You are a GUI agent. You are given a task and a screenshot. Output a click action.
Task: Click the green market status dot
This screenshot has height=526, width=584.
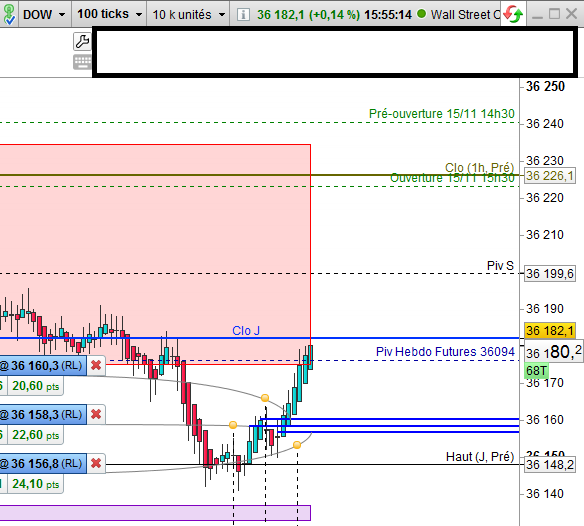(422, 14)
